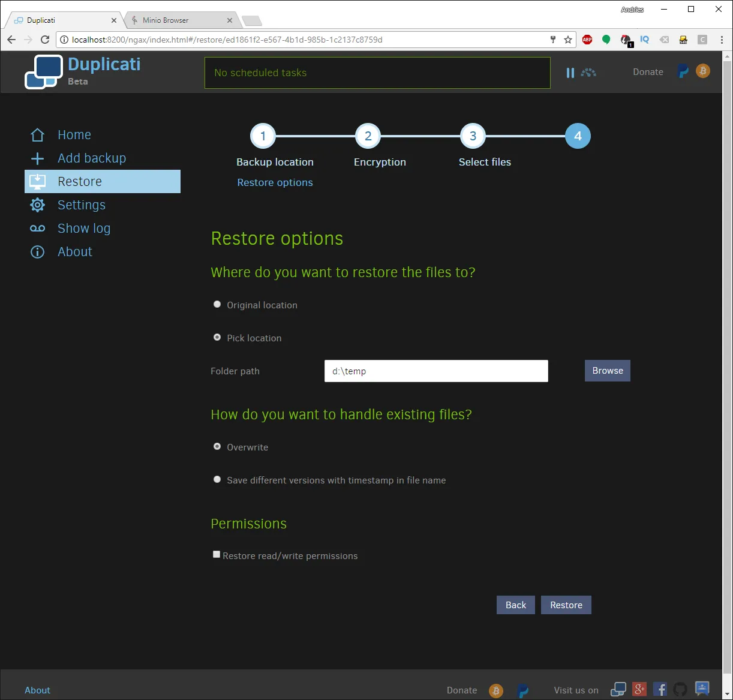733x700 pixels.
Task: Reload the page
Action: point(44,40)
